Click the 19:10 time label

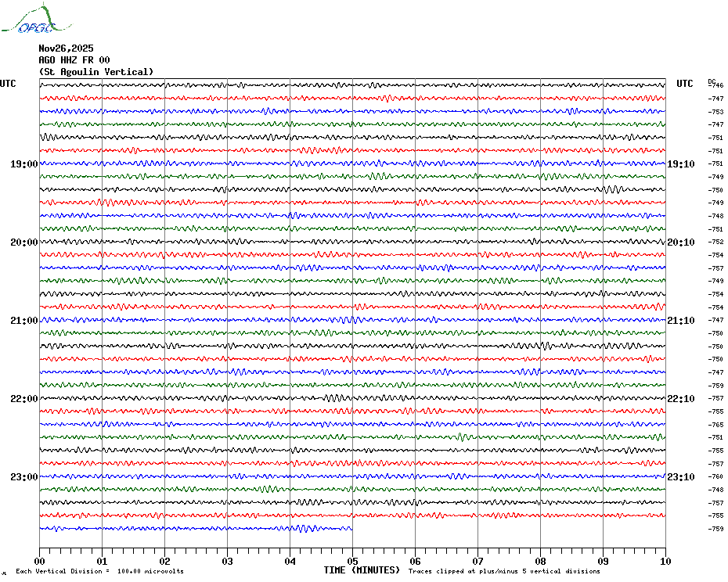tap(681, 163)
